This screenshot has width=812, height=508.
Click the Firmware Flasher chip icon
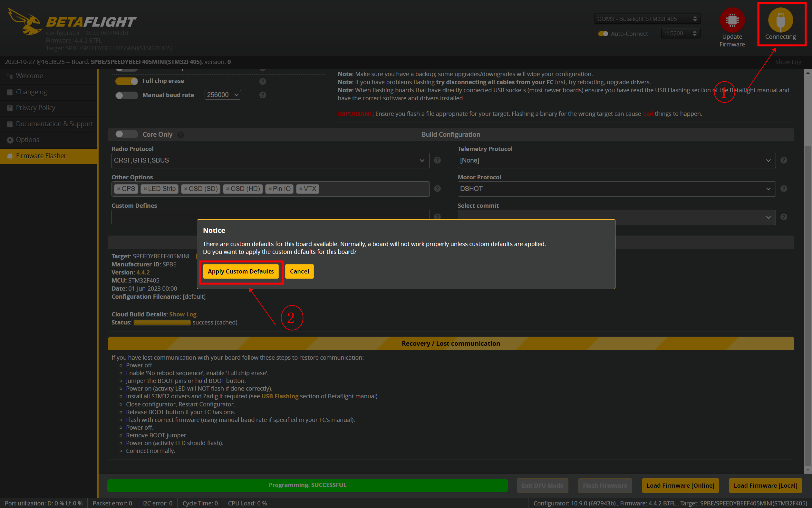[x=10, y=156]
